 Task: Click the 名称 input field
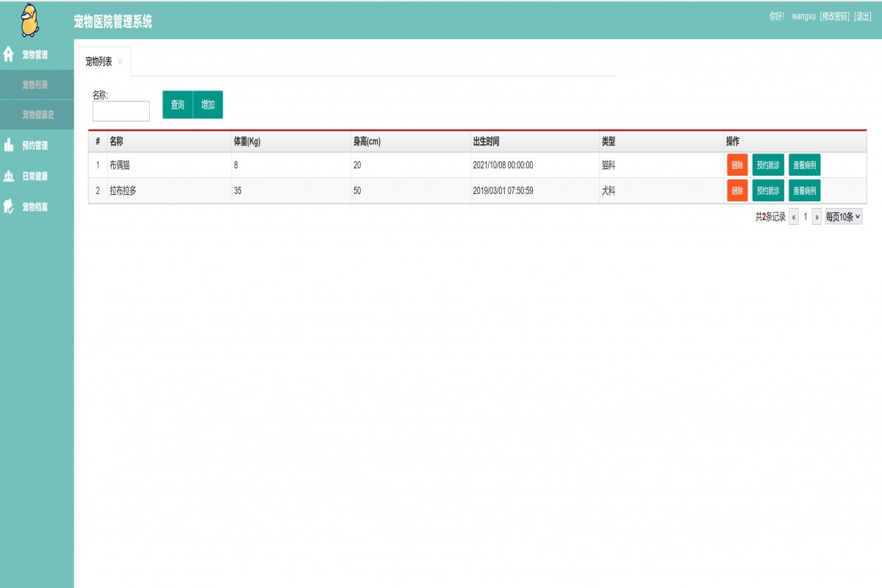[x=121, y=110]
